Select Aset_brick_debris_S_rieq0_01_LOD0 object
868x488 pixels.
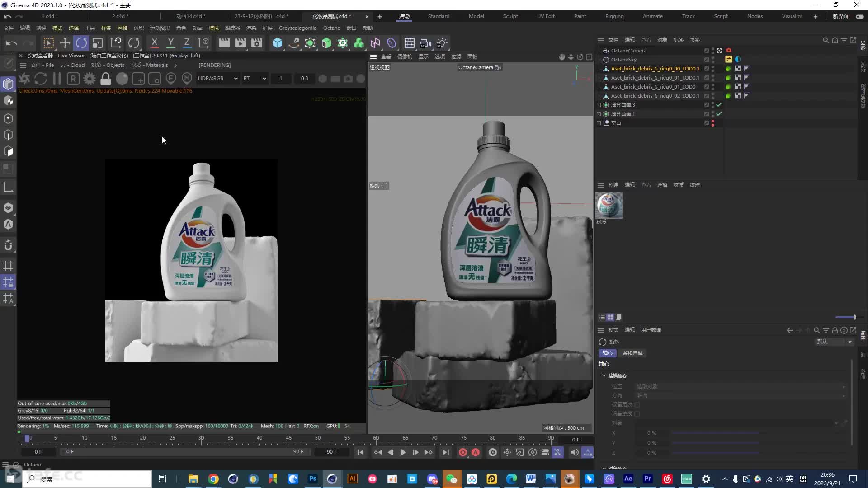click(x=653, y=87)
